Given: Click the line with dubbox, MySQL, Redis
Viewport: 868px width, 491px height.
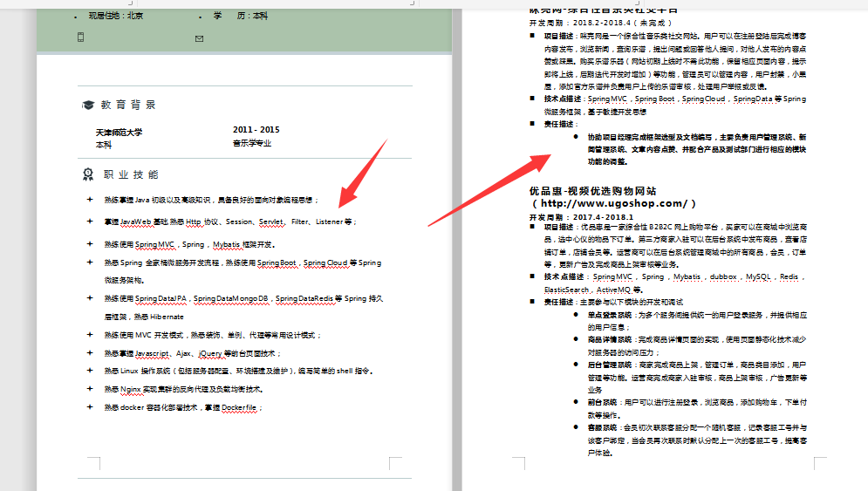Looking at the screenshot, I should click(x=675, y=276).
